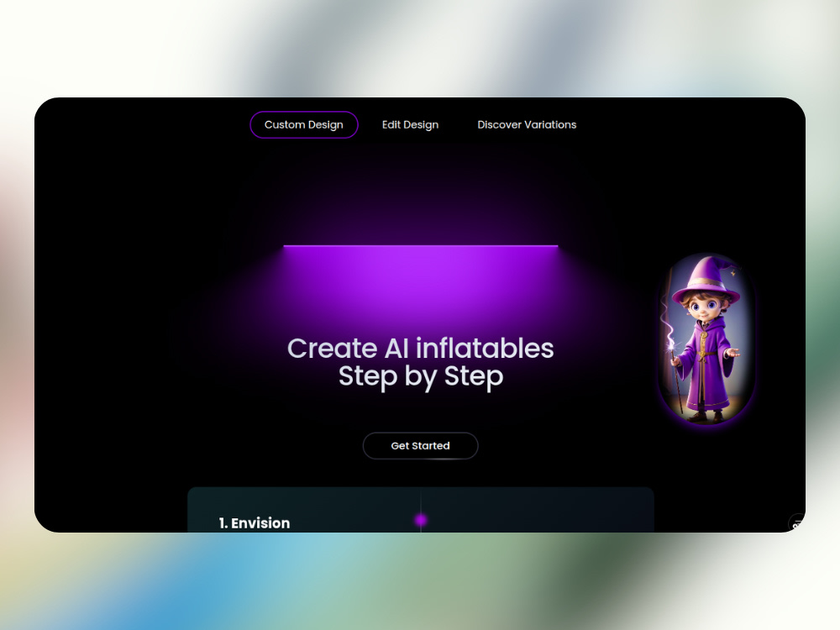Click the "1. Envision" step heading
The width and height of the screenshot is (840, 630).
click(x=255, y=522)
